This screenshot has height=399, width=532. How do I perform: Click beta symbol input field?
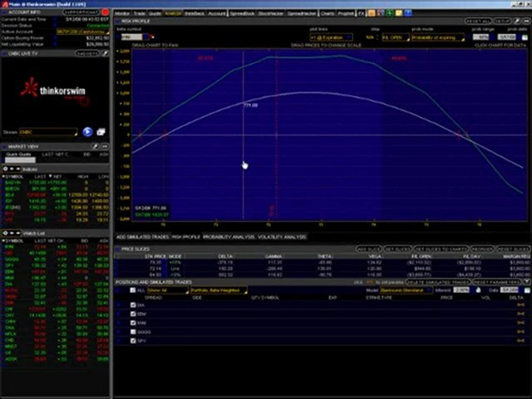[x=132, y=37]
